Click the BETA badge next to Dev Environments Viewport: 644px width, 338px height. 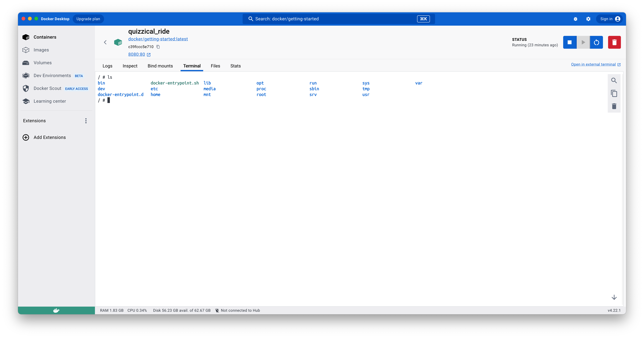[79, 76]
